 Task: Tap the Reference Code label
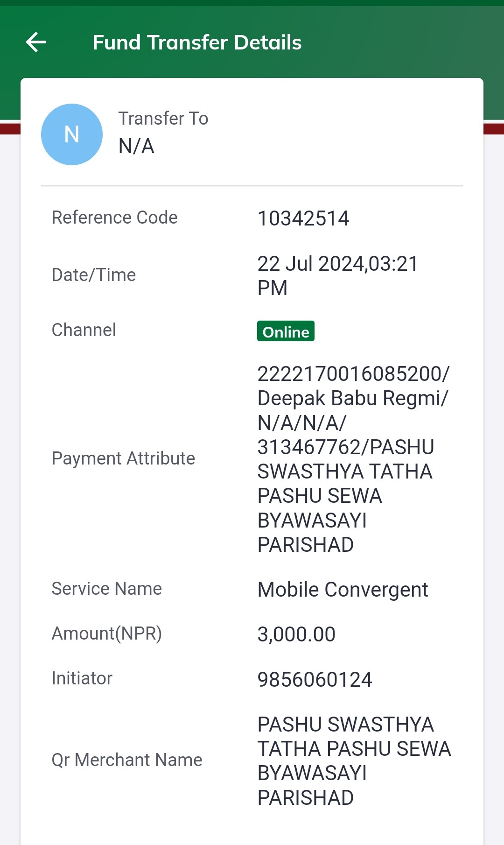(114, 218)
